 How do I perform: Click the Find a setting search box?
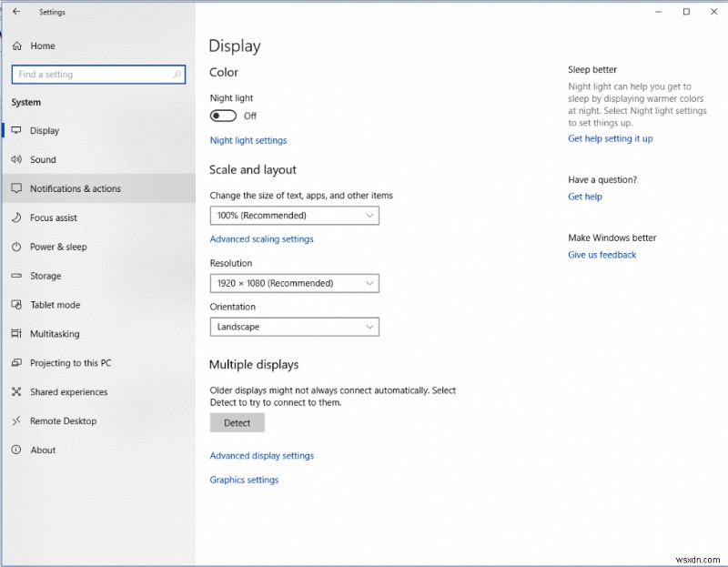pos(97,74)
